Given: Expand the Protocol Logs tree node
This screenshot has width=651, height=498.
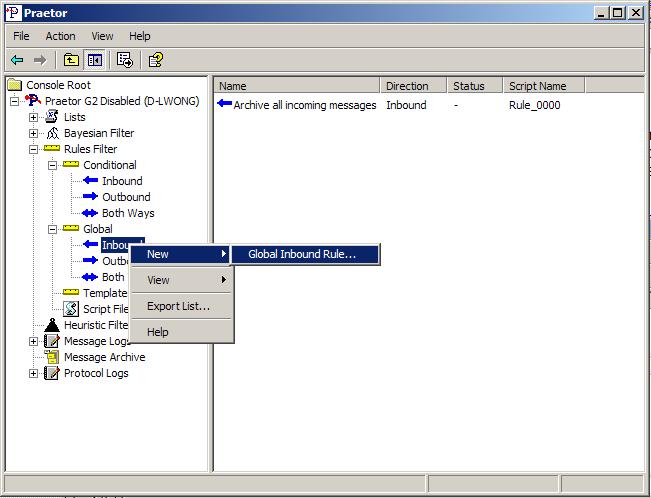Looking at the screenshot, I should point(34,373).
